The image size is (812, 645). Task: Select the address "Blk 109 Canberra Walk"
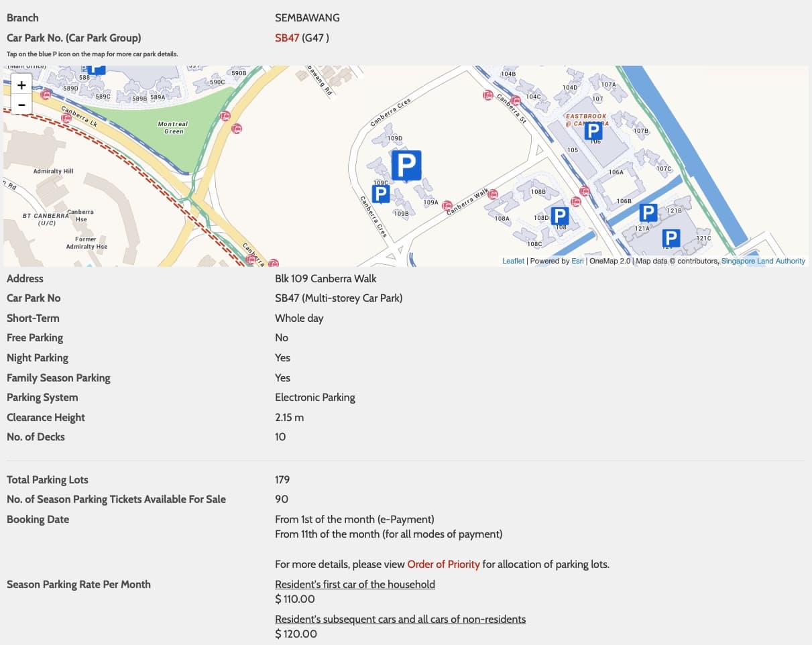pyautogui.click(x=326, y=278)
